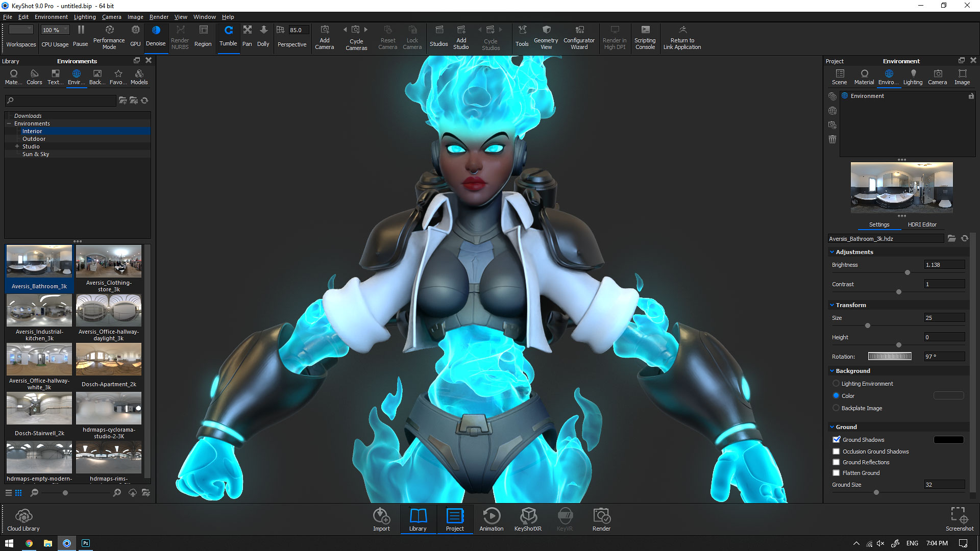Image resolution: width=980 pixels, height=551 pixels.
Task: Toggle GPU rendering icon
Action: [x=135, y=30]
